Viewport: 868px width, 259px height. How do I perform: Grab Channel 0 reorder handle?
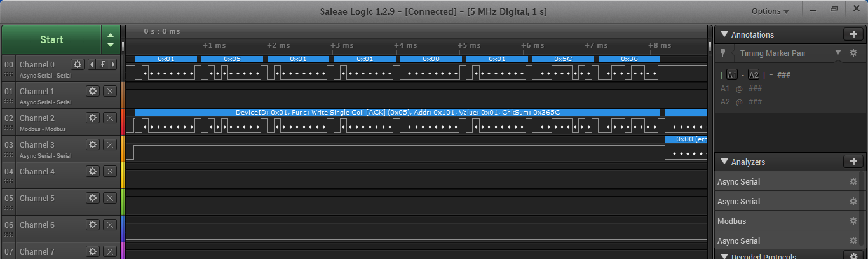tap(8, 74)
